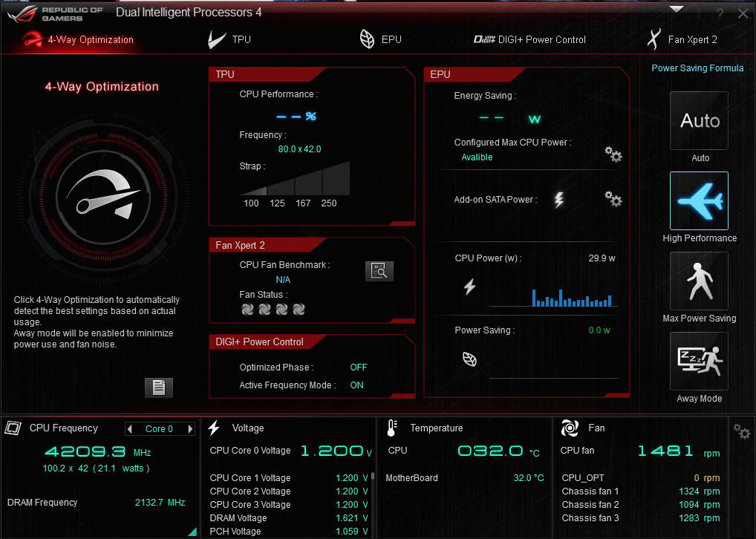This screenshot has height=539, width=756.
Task: Switch to previous CPU core with left arrow
Action: click(129, 428)
